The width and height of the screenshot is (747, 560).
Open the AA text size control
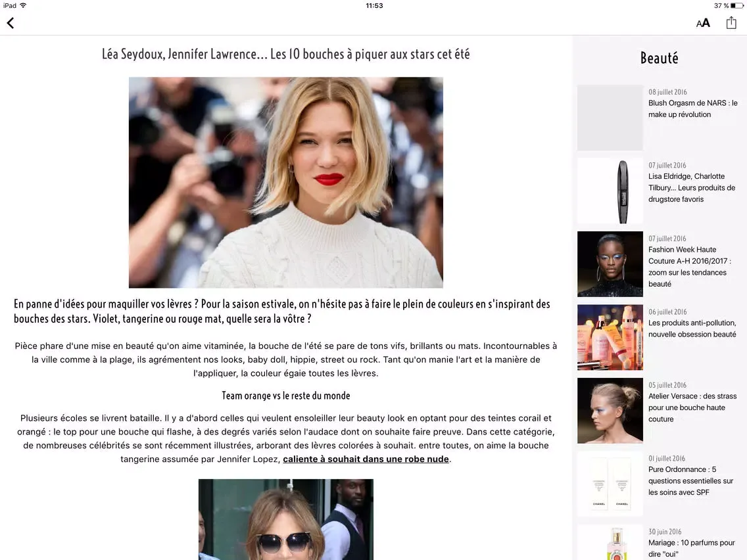click(x=703, y=23)
